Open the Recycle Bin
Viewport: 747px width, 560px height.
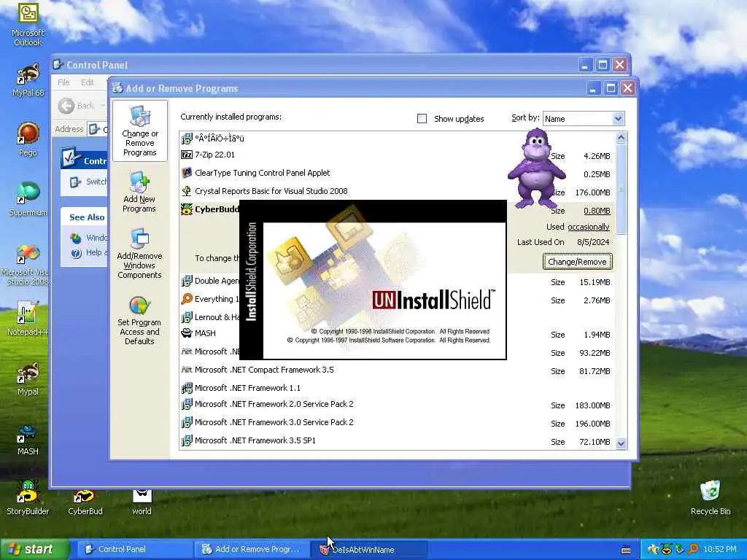(x=711, y=498)
